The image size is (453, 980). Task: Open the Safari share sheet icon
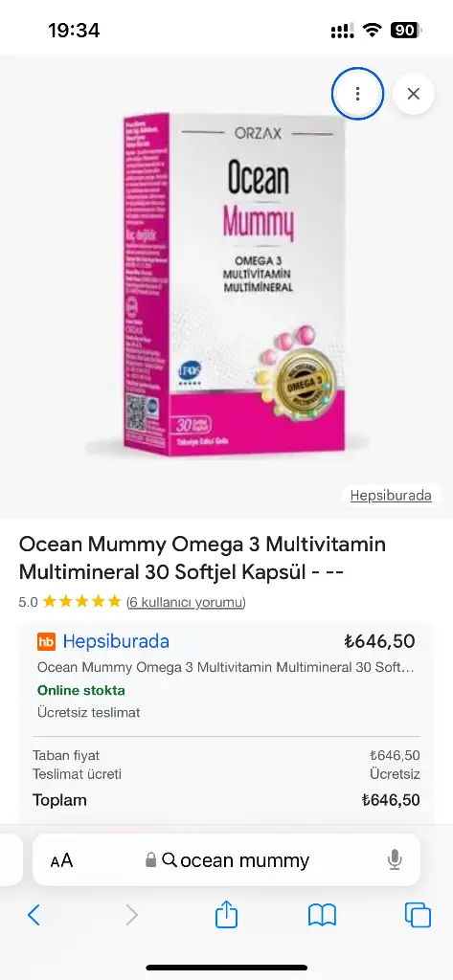tap(226, 914)
